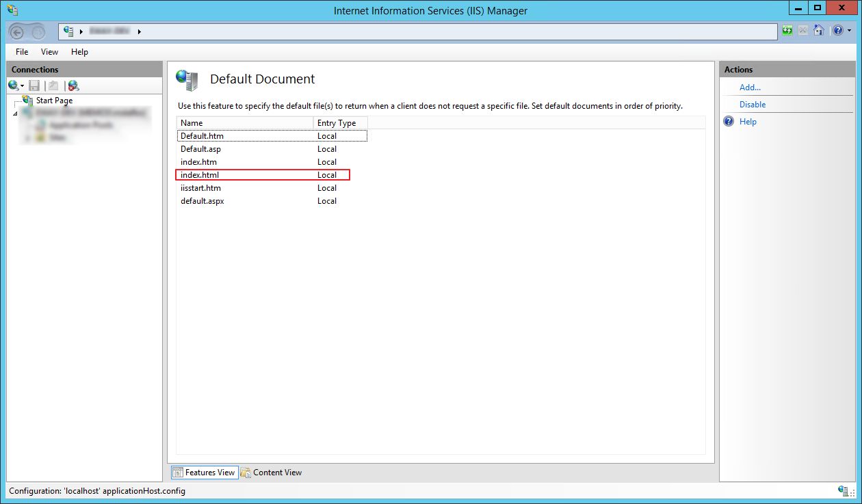Click the server icon in the address bar

pyautogui.click(x=68, y=31)
